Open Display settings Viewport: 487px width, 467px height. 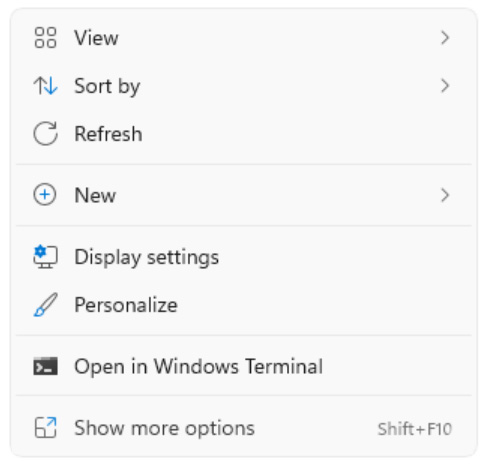[244, 257]
